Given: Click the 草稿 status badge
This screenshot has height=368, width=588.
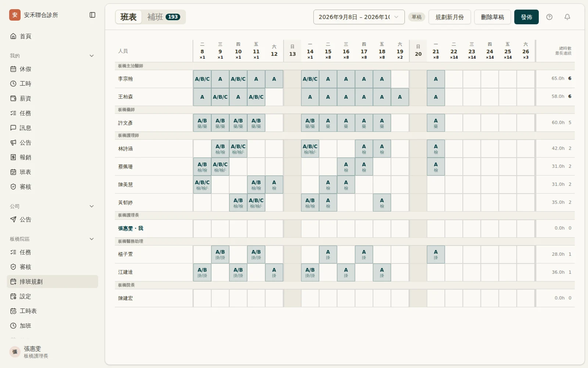Looking at the screenshot, I should coord(416,17).
